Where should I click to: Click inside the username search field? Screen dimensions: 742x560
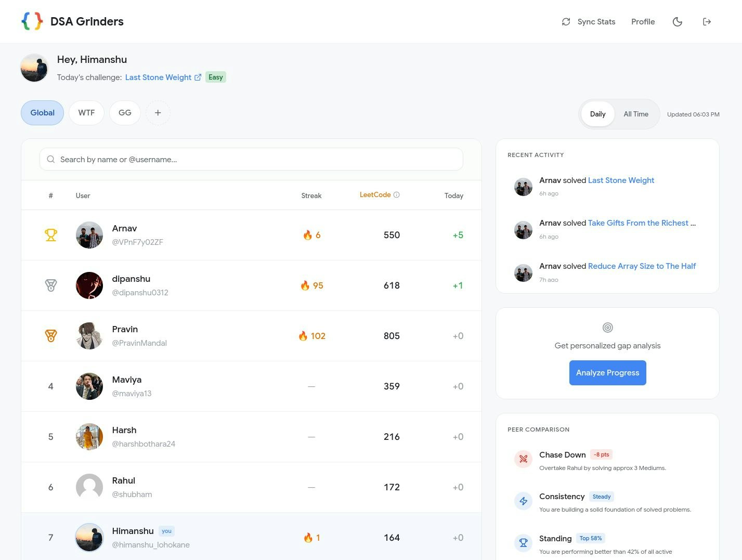251,159
